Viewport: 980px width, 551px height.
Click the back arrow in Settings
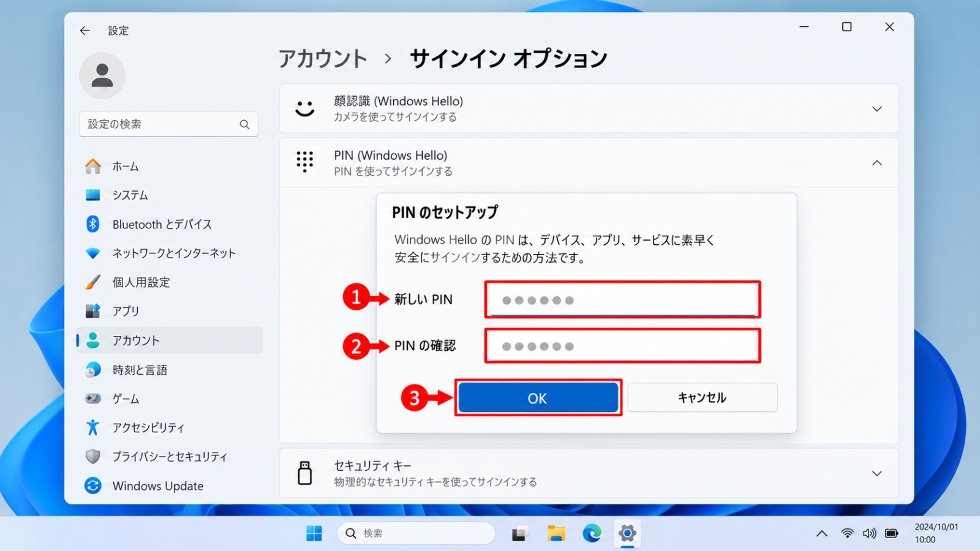point(85,31)
